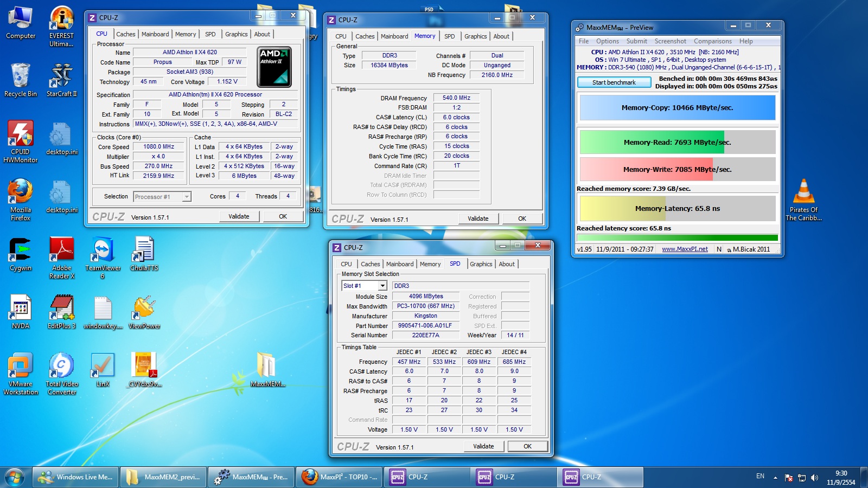Show hidden system tray icons
Screen dimensions: 868x488
(775, 478)
